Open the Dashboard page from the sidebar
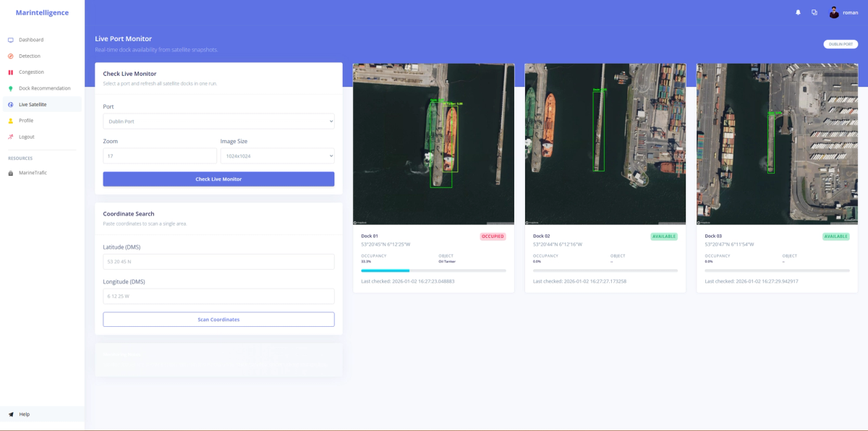868x431 pixels. pos(12,40)
